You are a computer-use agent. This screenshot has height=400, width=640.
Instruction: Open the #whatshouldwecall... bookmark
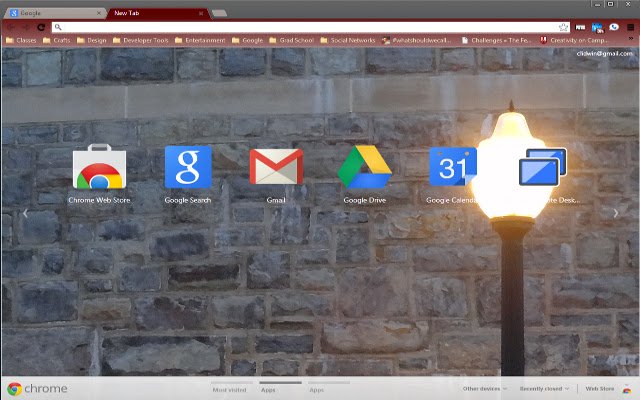[x=417, y=40]
